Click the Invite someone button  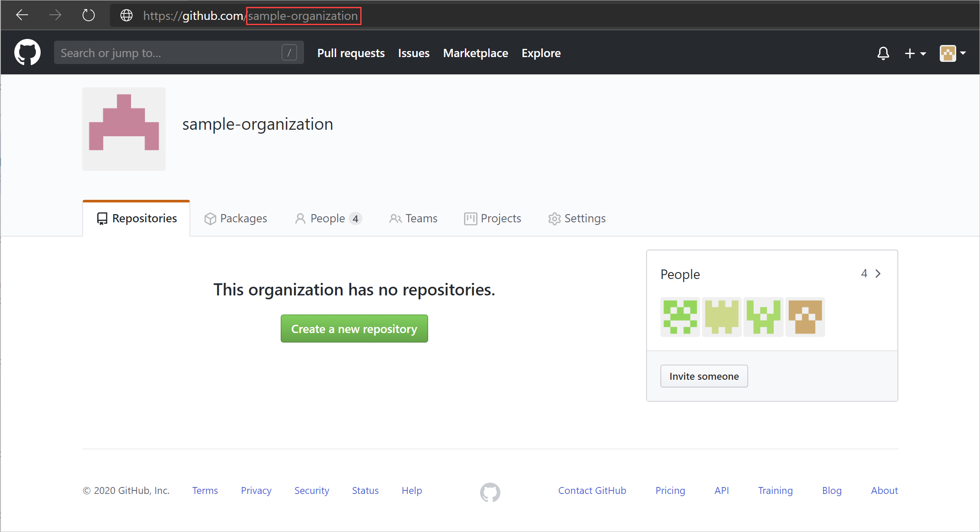coord(704,375)
